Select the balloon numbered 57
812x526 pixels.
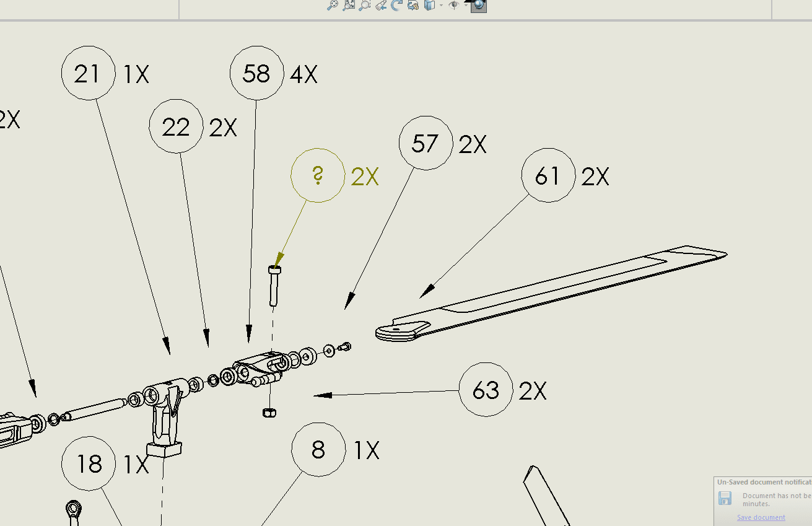[426, 143]
